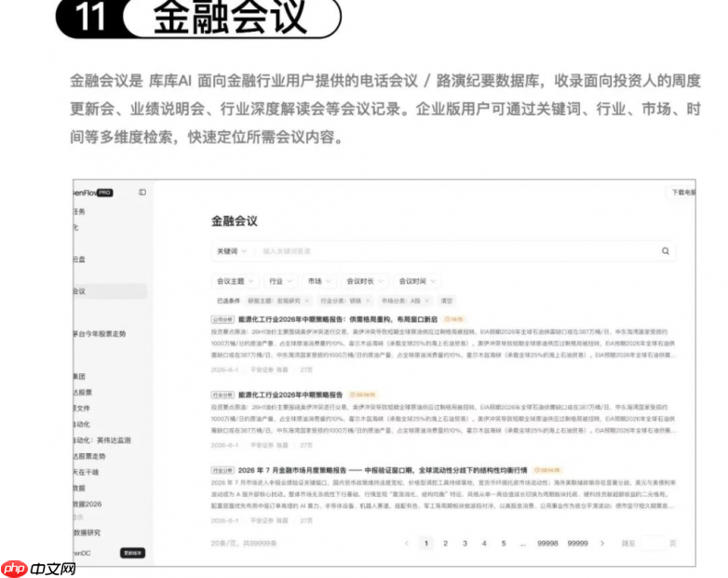The image size is (728, 578).
Task: Open 2026年7月金融市场月度策略报告 result
Action: pos(383,470)
